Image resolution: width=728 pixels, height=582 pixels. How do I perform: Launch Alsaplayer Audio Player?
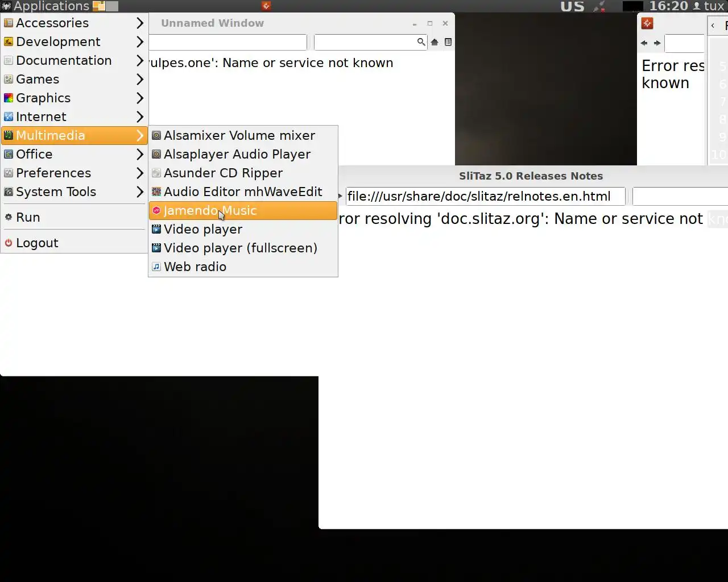243,155
